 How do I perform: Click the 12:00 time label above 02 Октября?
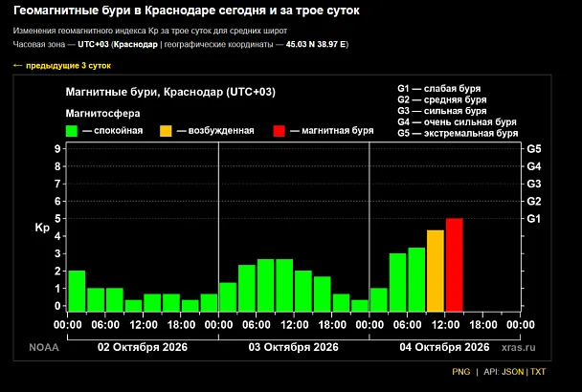(144, 325)
